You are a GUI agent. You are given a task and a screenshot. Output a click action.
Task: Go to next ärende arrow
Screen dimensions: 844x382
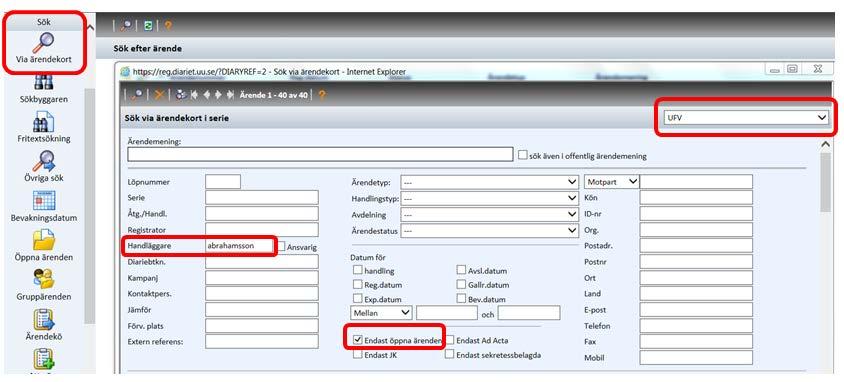click(218, 94)
